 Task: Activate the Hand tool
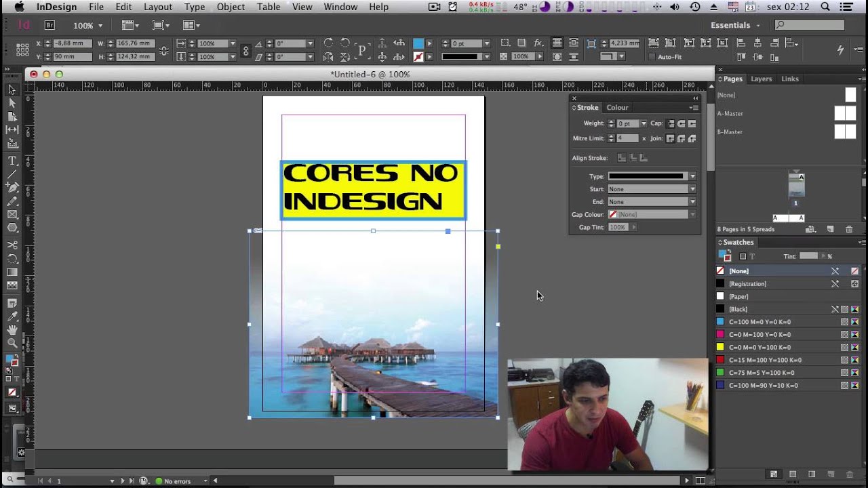click(x=12, y=330)
